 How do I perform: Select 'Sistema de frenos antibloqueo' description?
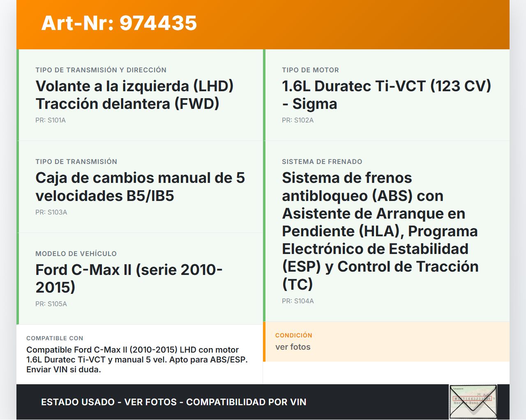pos(381,231)
